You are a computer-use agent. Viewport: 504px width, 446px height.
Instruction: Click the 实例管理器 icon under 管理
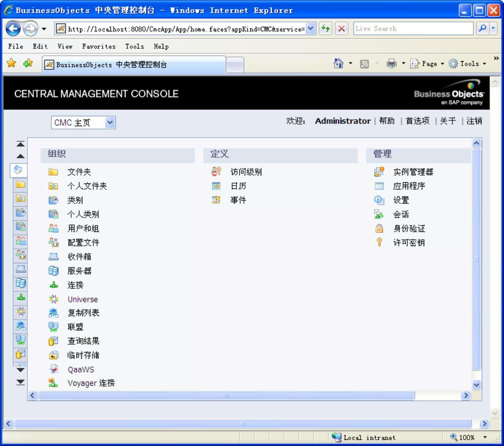(x=379, y=172)
